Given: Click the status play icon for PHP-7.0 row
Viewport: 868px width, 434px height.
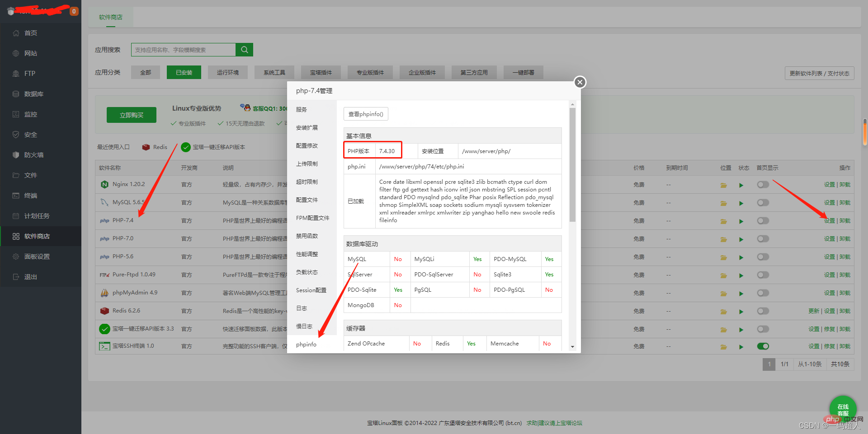Looking at the screenshot, I should click(x=741, y=239).
